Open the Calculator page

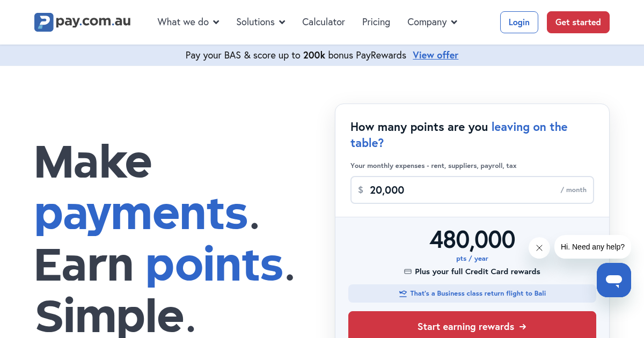coord(324,22)
